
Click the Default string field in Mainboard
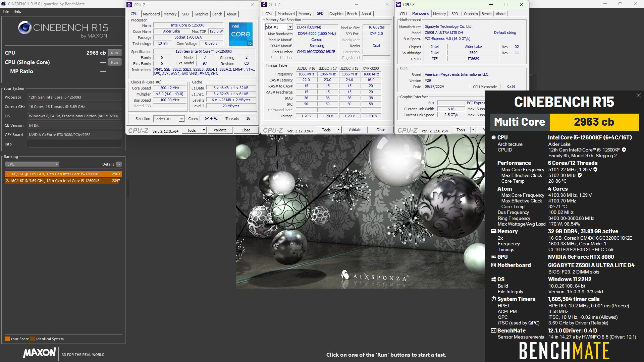pos(505,33)
